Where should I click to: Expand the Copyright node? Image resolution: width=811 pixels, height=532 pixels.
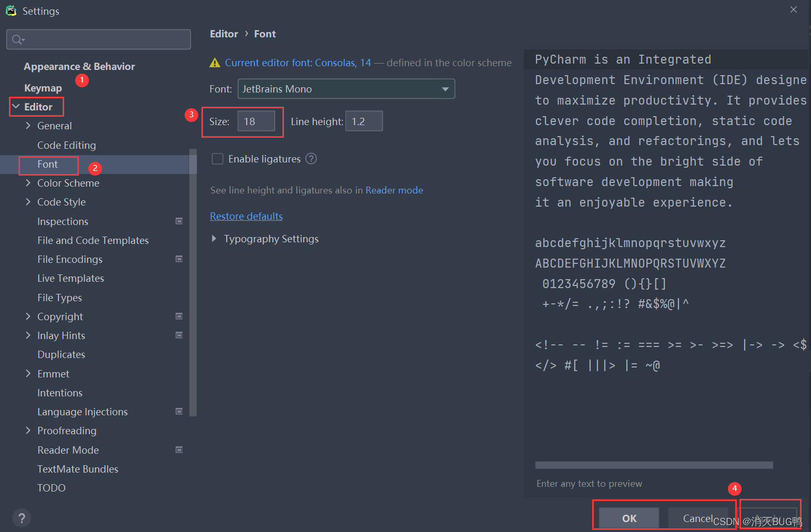tap(28, 316)
